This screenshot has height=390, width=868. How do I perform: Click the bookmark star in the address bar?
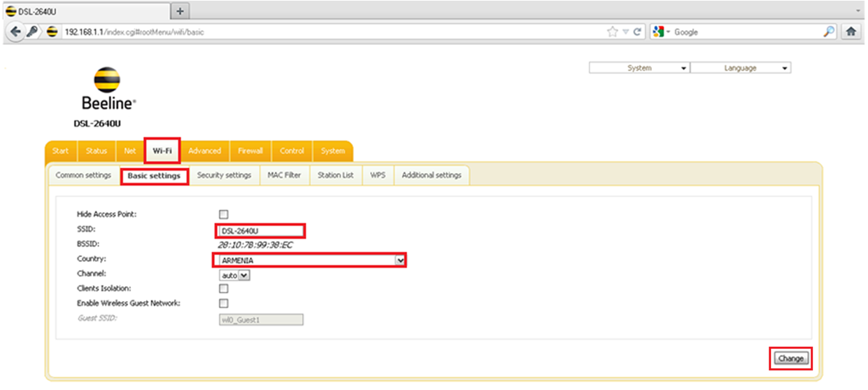click(x=613, y=32)
